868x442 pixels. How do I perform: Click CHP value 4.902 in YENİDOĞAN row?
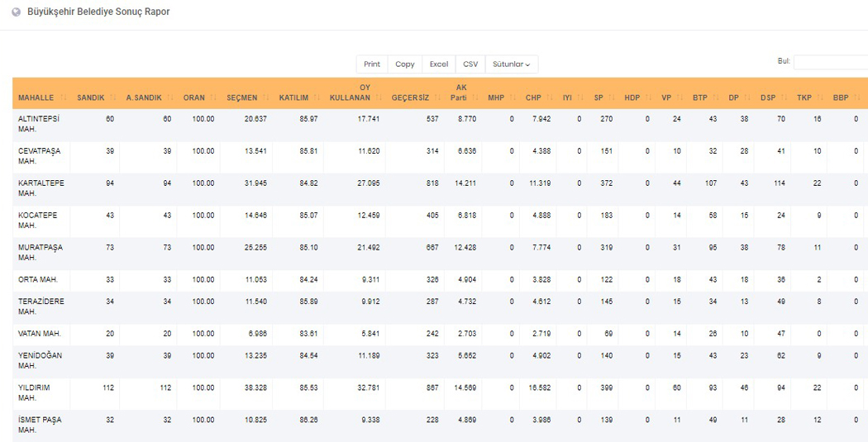[542, 356]
